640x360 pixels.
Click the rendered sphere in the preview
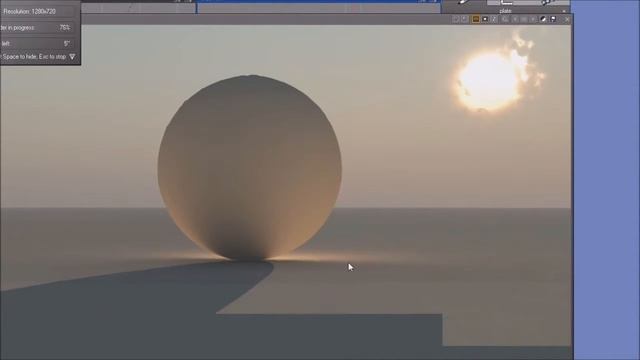(x=249, y=167)
